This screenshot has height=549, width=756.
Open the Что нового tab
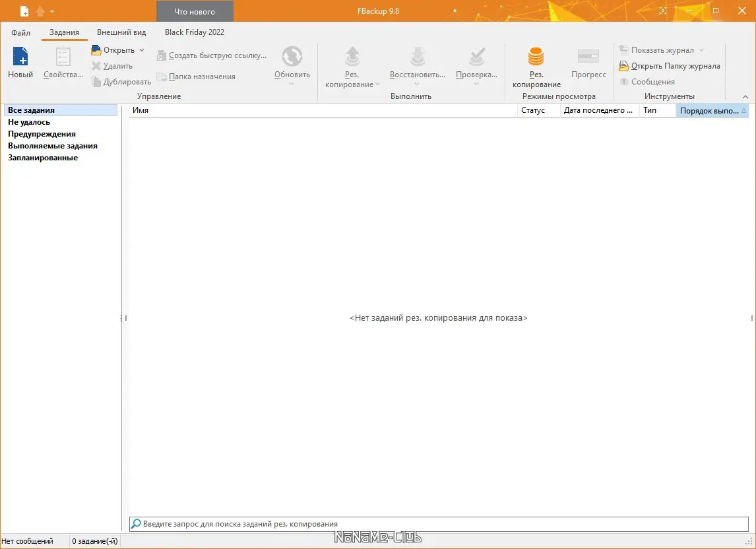[195, 12]
